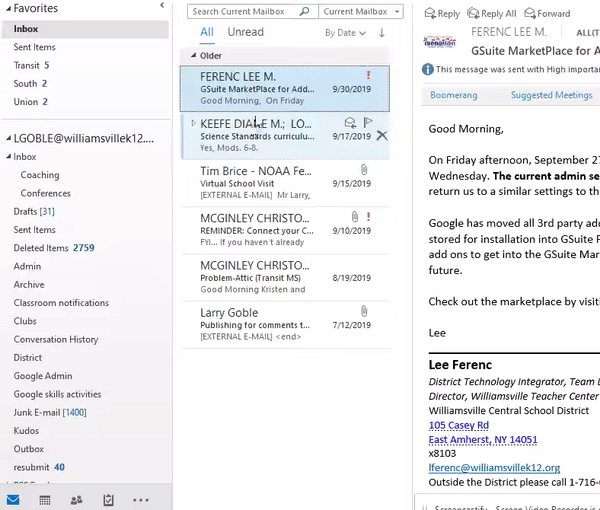The height and width of the screenshot is (510, 600).
Task: Open the Problem-Attic (Transit MS) email
Action: (x=285, y=277)
